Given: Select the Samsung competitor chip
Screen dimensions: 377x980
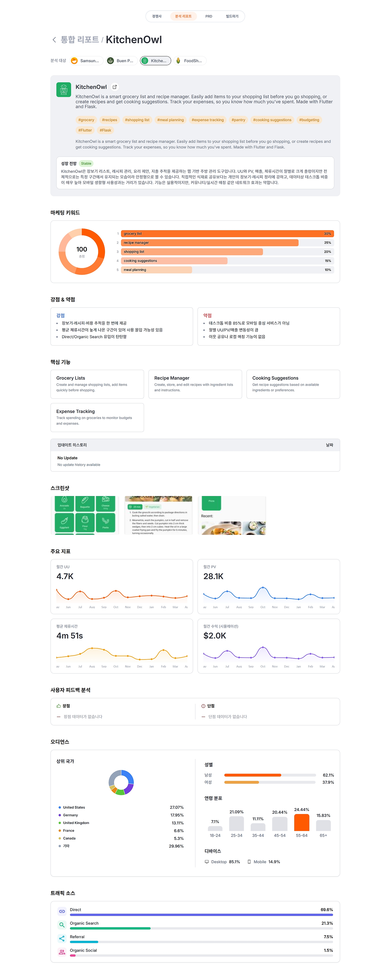Looking at the screenshot, I should 86,61.
